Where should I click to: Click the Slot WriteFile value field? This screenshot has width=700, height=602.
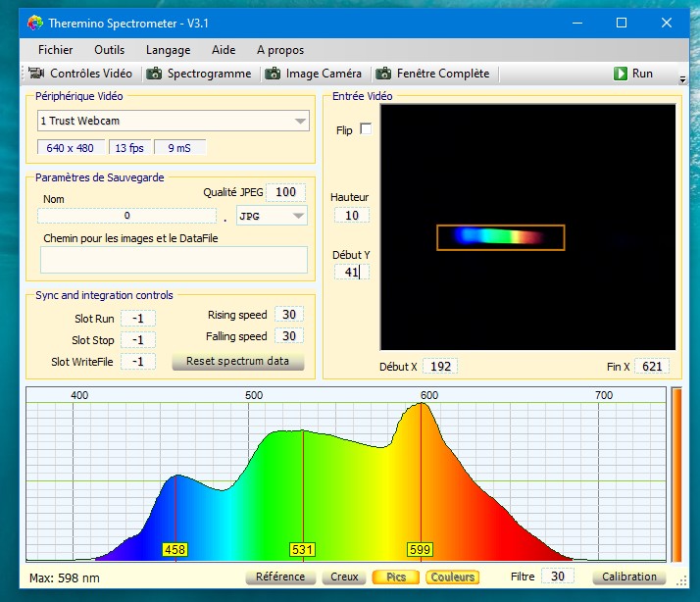click(138, 361)
